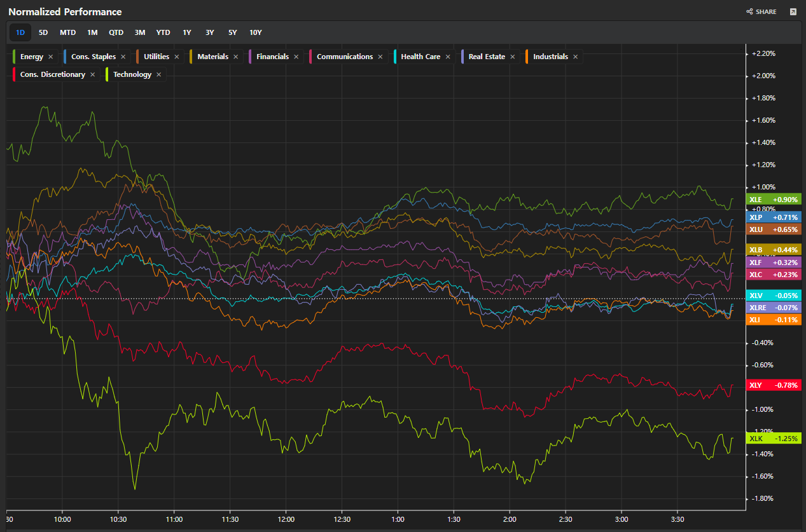Click the XLK -1.25% price label
The width and height of the screenshot is (806, 532).
[774, 439]
